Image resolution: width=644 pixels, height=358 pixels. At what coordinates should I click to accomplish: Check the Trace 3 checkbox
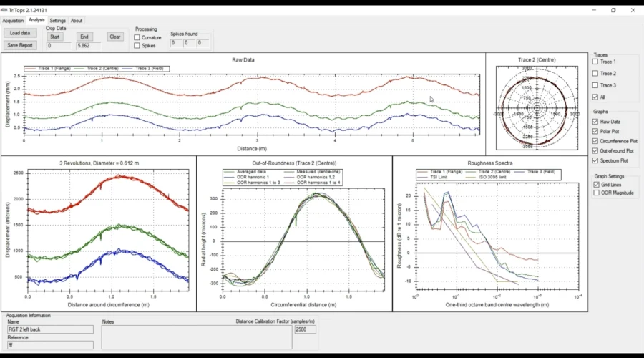(x=595, y=85)
